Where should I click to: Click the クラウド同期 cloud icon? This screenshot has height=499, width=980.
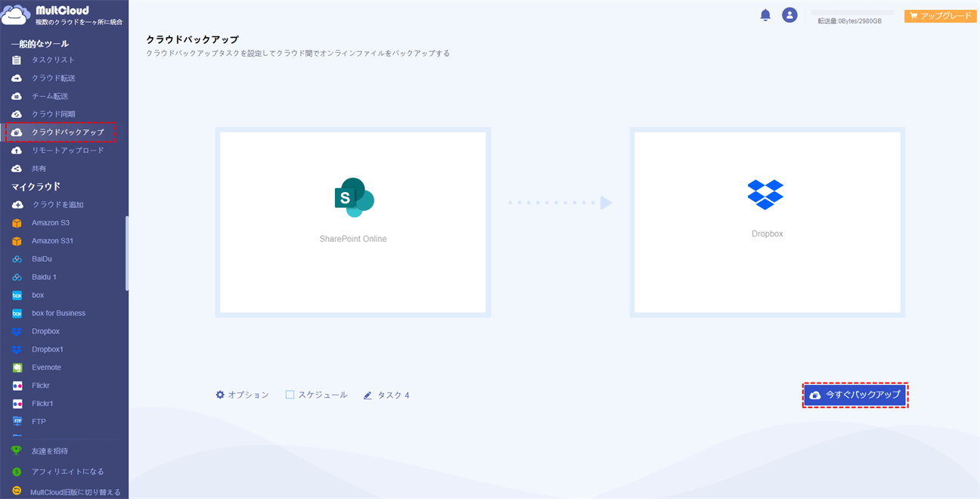click(x=17, y=114)
